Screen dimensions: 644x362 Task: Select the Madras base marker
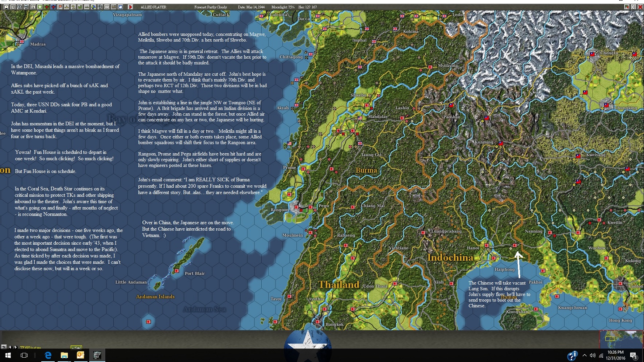(x=22, y=42)
